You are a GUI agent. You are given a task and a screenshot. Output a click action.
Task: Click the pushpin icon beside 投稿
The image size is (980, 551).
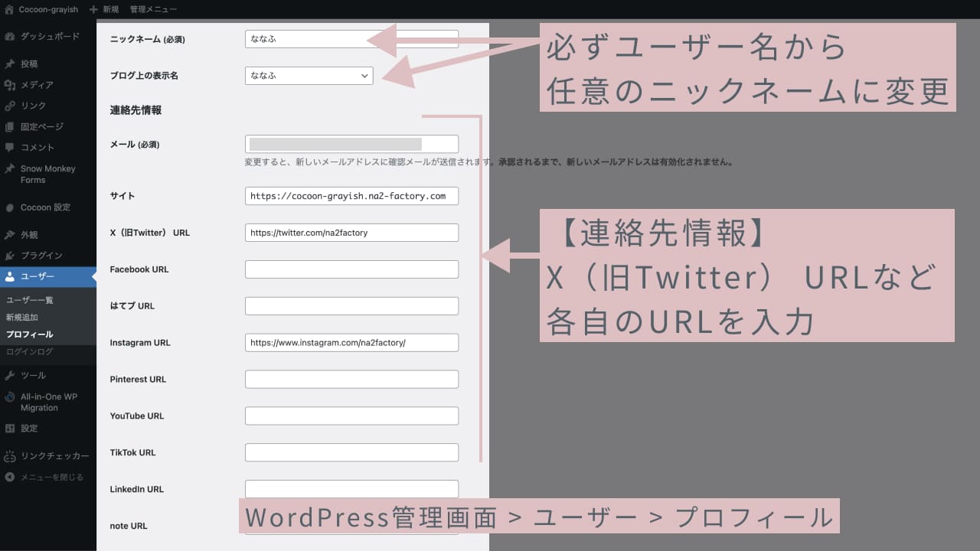(x=10, y=64)
